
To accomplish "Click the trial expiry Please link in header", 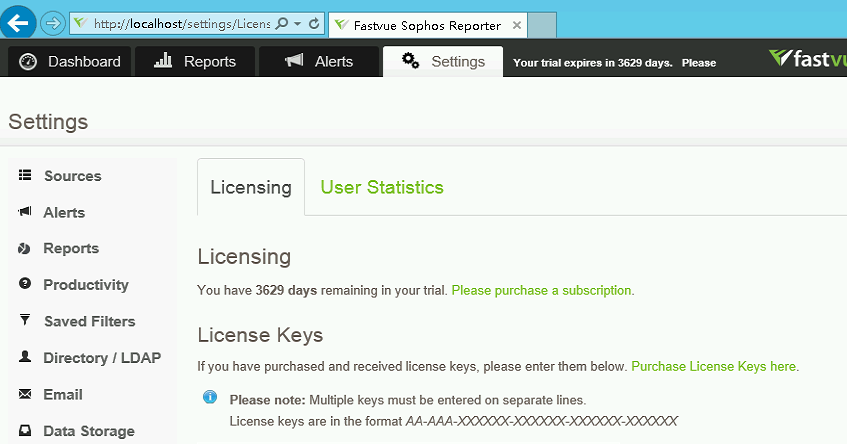I will click(x=698, y=63).
